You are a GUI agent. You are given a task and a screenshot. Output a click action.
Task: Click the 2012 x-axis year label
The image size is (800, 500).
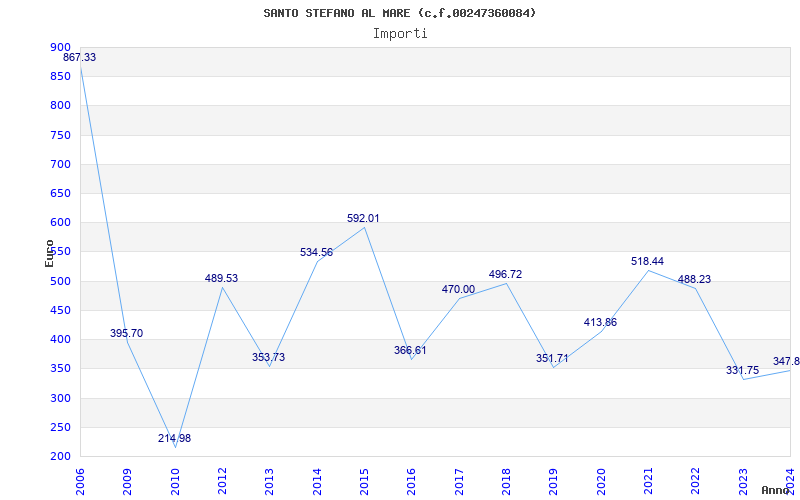click(222, 482)
